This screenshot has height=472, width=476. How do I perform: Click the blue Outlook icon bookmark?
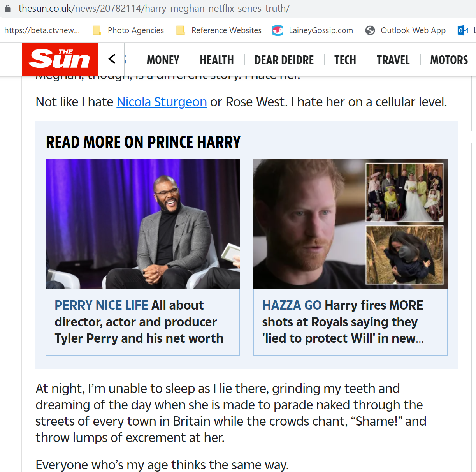coord(463,30)
